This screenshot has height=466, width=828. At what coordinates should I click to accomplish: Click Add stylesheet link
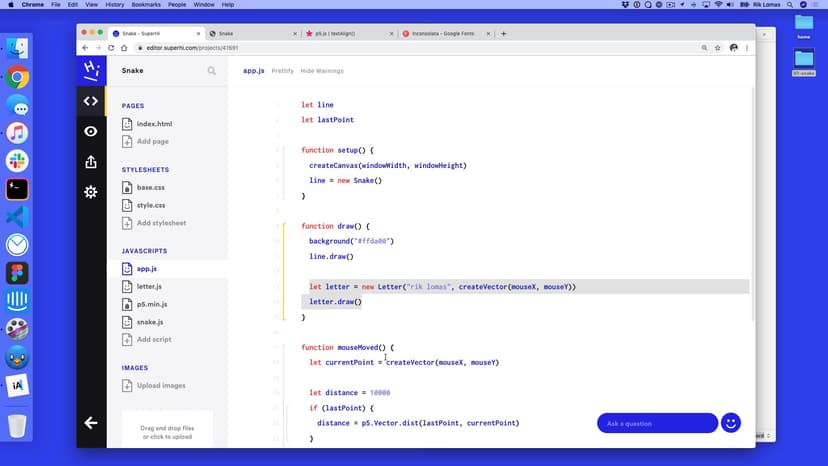tap(161, 223)
